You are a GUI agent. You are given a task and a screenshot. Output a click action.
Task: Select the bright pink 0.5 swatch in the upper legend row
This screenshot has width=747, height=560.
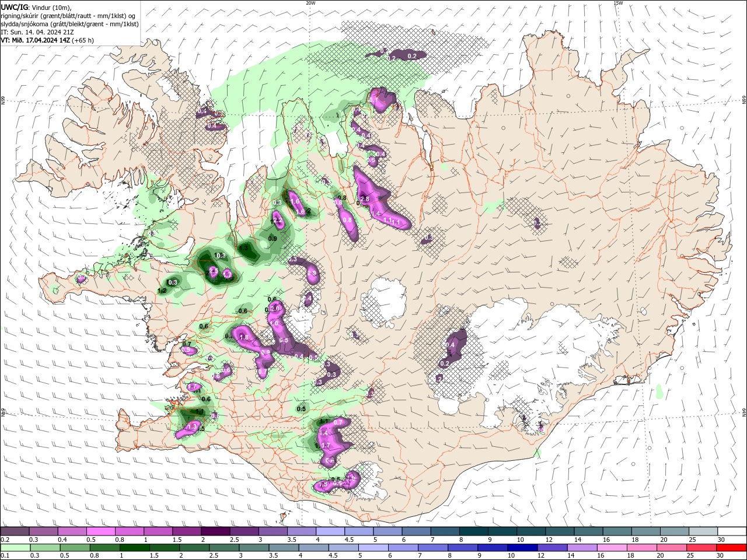click(101, 531)
